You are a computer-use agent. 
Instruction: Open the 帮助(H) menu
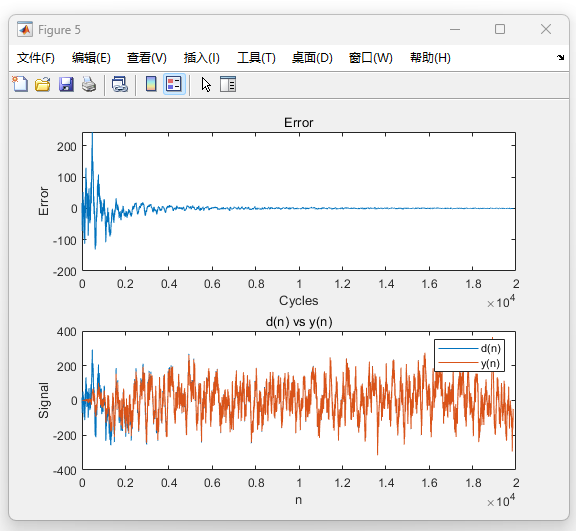click(x=430, y=58)
